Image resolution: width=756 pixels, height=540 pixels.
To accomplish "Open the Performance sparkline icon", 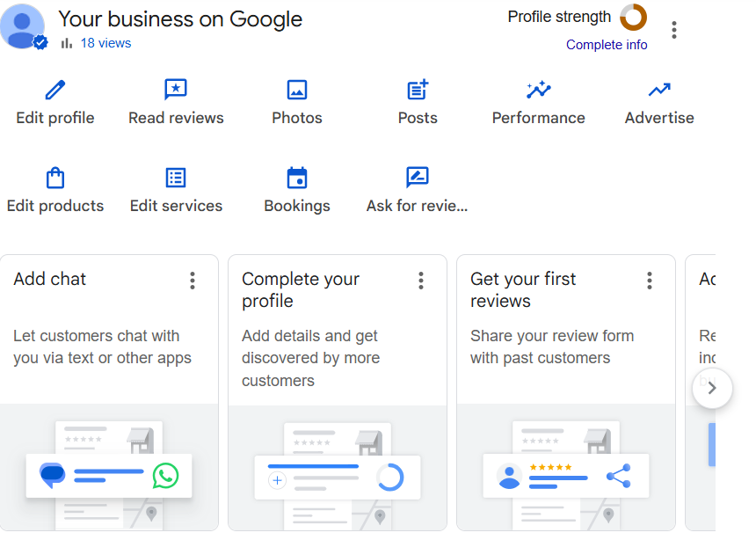I will (538, 90).
